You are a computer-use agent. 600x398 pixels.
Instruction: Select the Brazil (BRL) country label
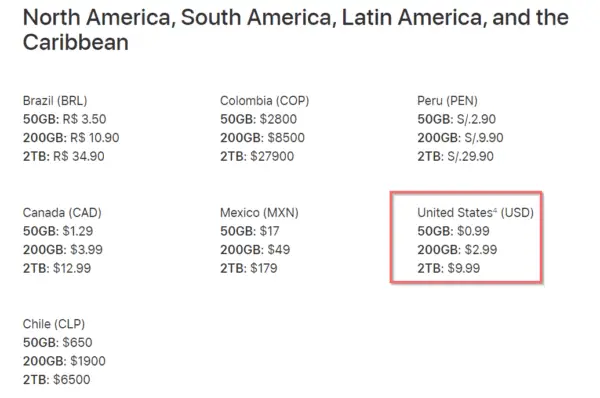click(x=55, y=101)
